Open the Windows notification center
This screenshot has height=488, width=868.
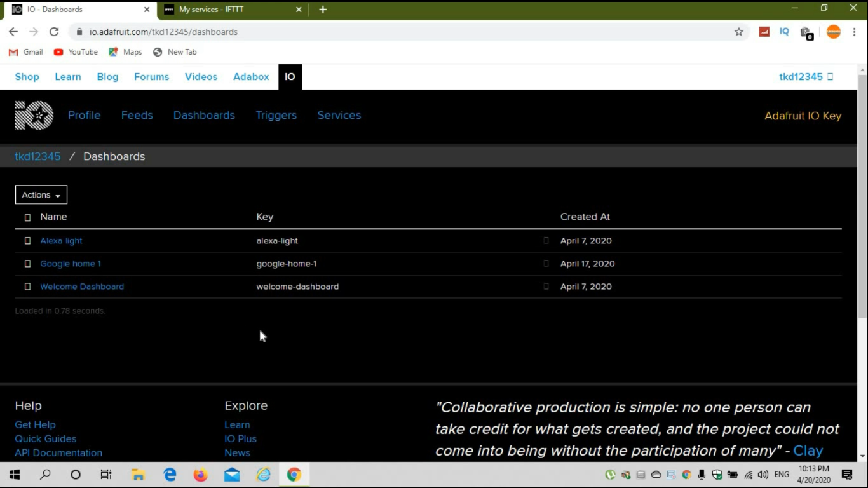pos(847,475)
